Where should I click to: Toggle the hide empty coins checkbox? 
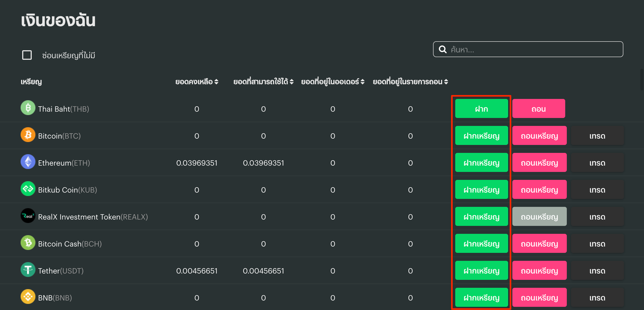click(27, 55)
